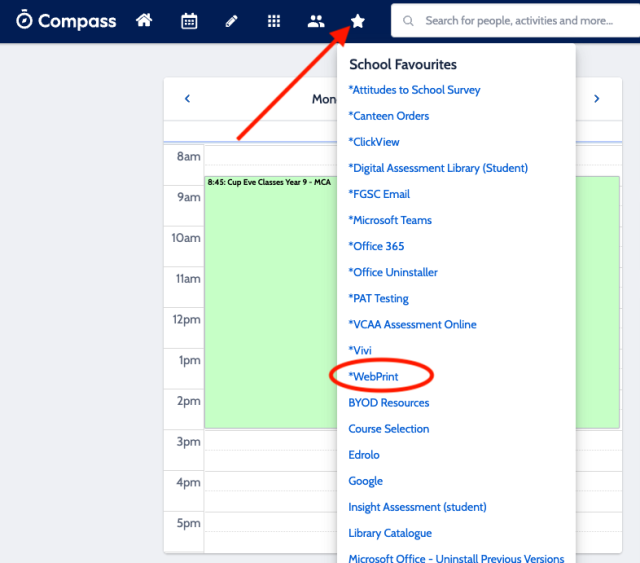Open PAT Testing link

click(378, 298)
